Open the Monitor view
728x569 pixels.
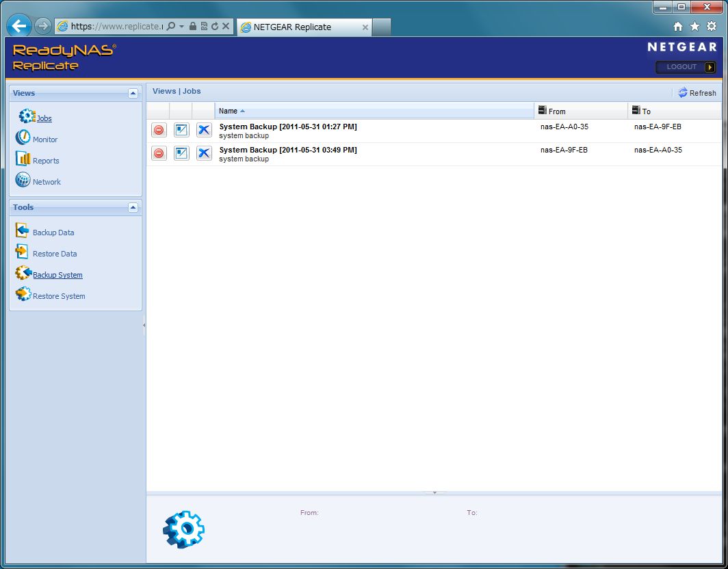(45, 140)
